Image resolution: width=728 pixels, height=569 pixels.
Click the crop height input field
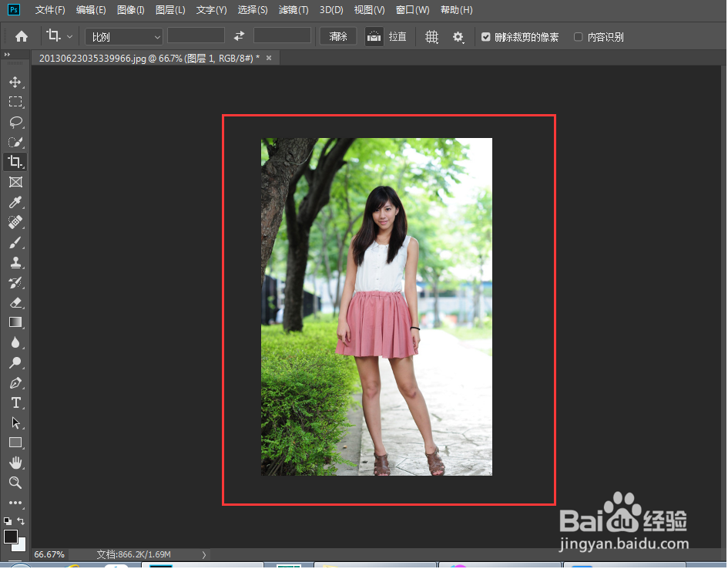(x=282, y=35)
